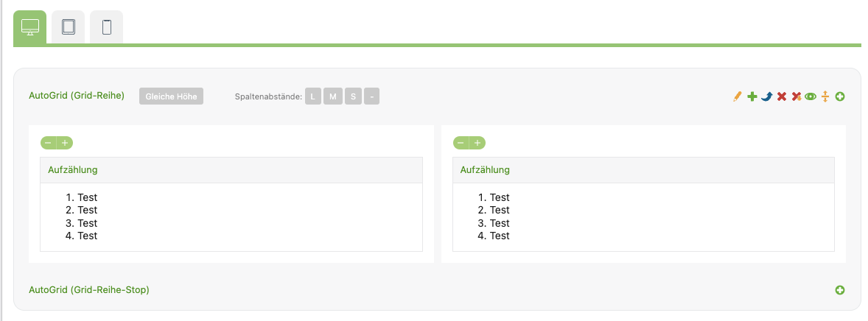
Task: Set column spacing to M
Action: [333, 96]
